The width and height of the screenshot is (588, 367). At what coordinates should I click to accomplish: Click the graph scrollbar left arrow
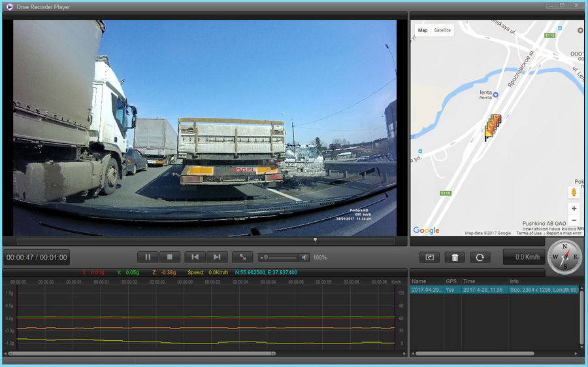[x=5, y=353]
